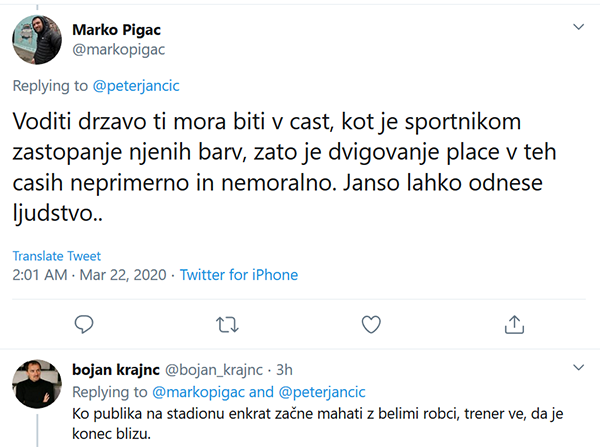Expand Marko Pigac's tweet options chevron
The image size is (600, 447).
577,26
